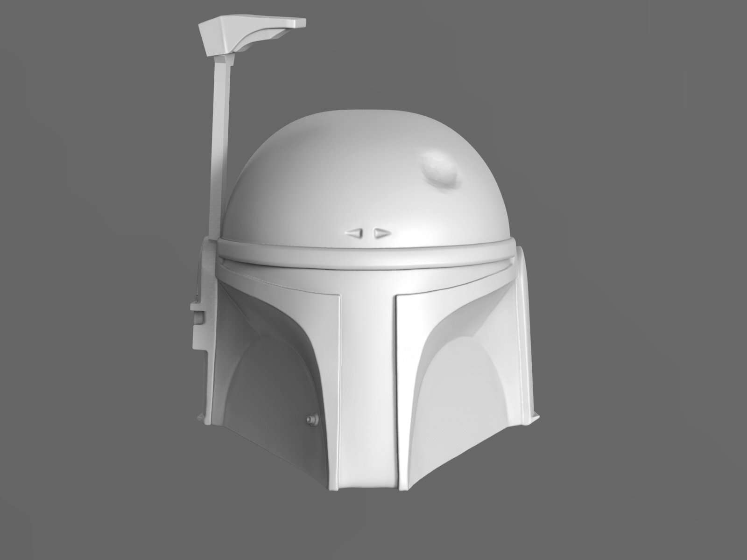Click the right-pointing triangle marking on dome

[382, 232]
